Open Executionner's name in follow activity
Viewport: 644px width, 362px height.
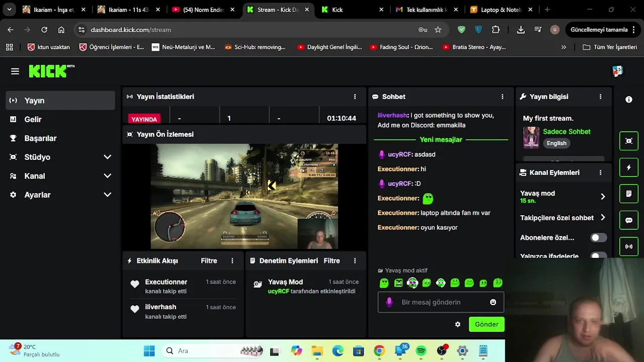(166, 282)
